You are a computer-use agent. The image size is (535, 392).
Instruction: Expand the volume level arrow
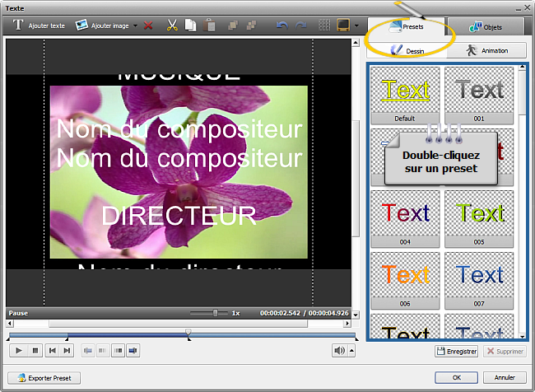352,351
